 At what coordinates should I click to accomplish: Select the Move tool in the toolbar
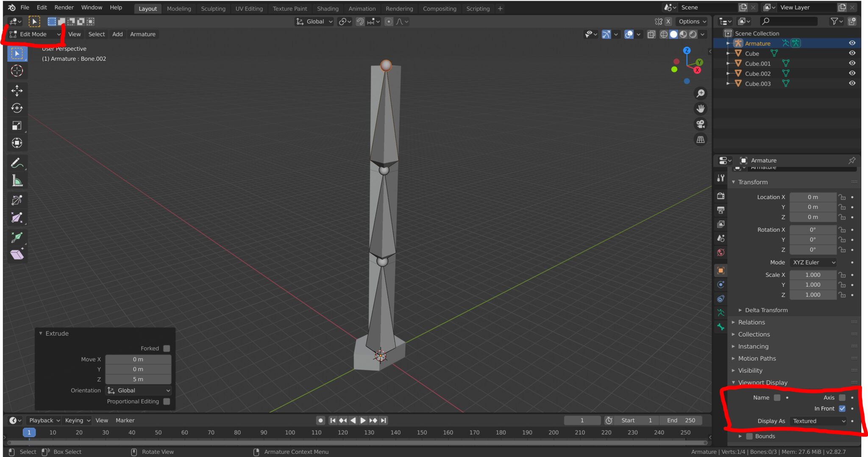pos(17,91)
